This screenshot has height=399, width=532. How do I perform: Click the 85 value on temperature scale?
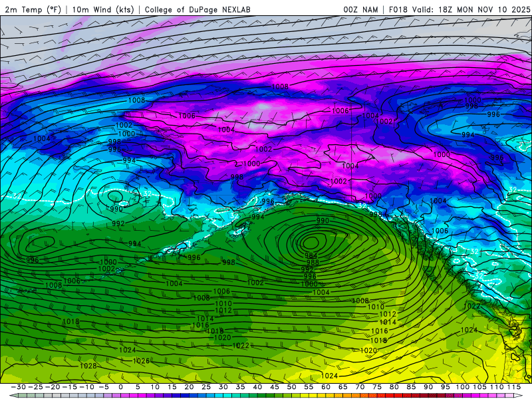pos(411,387)
